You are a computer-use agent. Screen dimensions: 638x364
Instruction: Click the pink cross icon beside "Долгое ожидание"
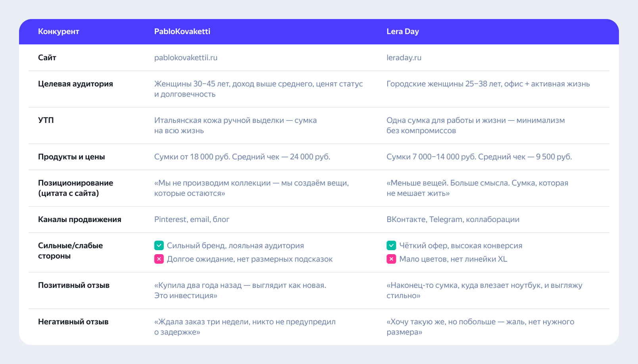coord(159,259)
